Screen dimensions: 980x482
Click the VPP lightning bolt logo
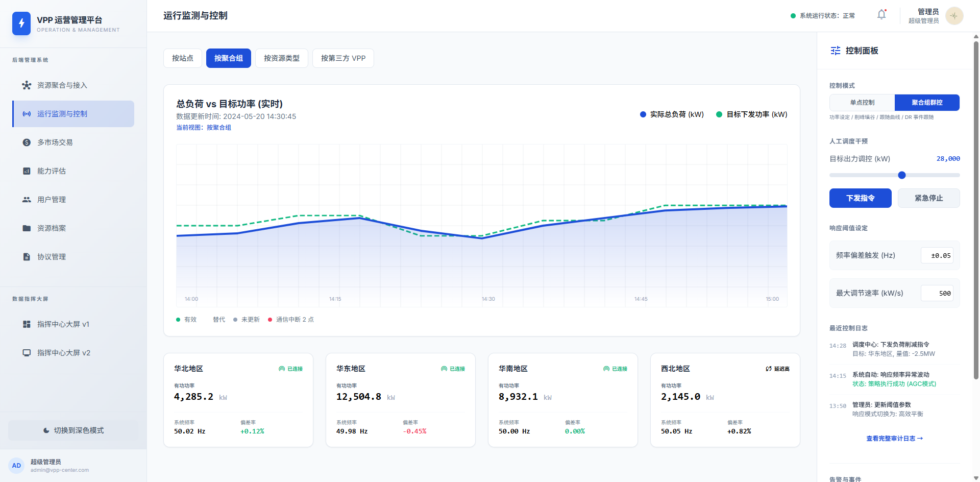[x=21, y=23]
